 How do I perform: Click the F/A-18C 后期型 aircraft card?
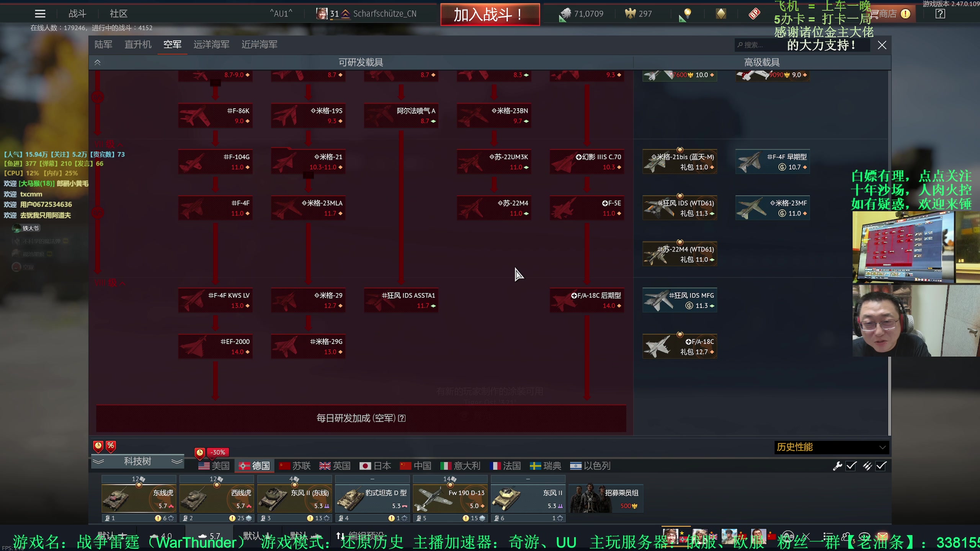click(x=587, y=300)
